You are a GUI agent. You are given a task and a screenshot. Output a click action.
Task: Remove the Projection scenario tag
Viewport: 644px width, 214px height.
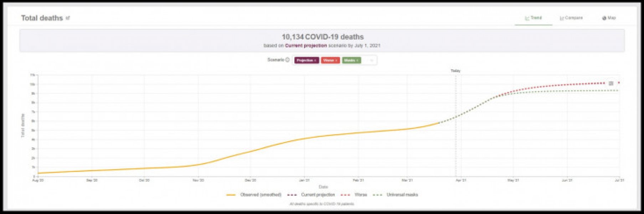pyautogui.click(x=315, y=61)
